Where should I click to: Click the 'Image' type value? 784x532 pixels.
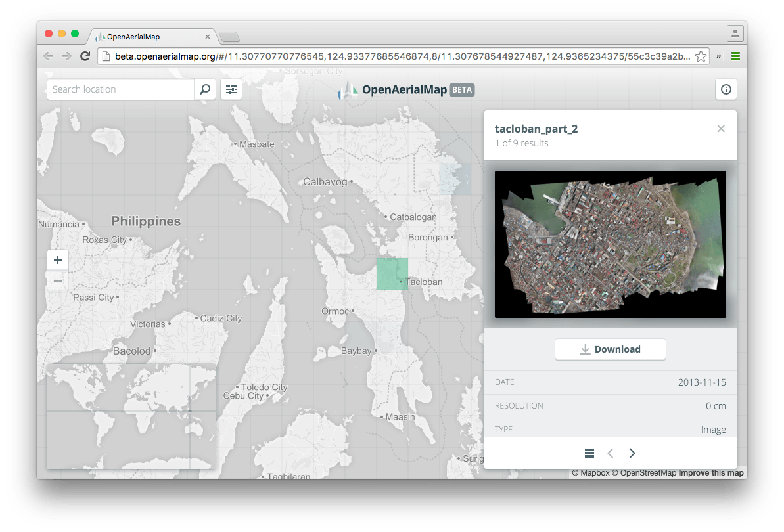click(x=714, y=430)
